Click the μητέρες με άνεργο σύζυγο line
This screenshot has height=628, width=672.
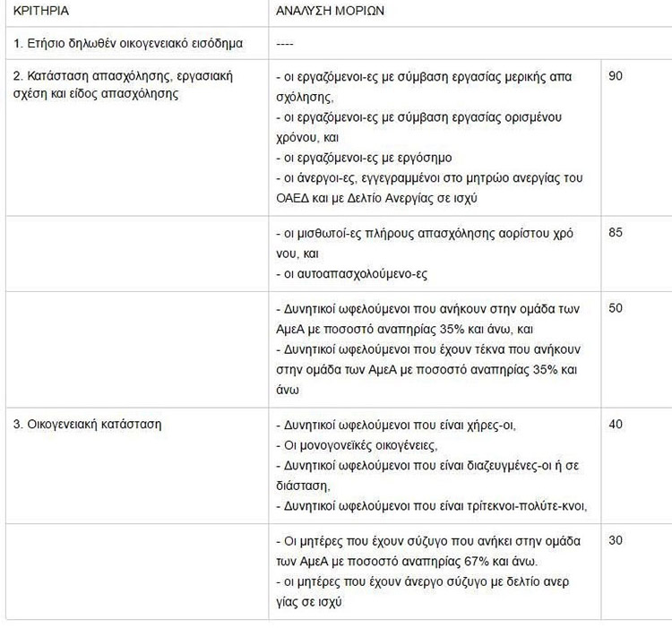(x=423, y=592)
